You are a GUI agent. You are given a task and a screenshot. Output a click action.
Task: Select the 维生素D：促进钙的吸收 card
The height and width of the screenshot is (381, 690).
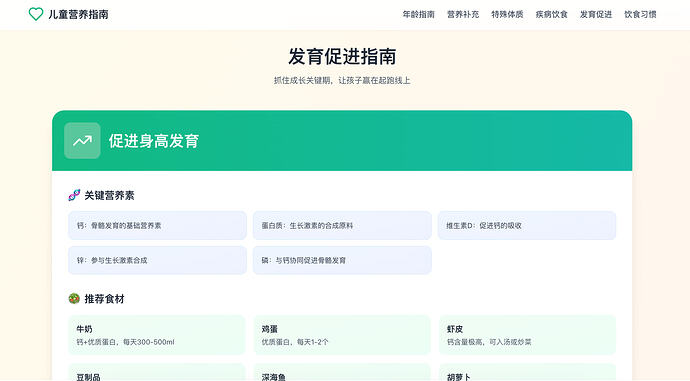pos(527,226)
